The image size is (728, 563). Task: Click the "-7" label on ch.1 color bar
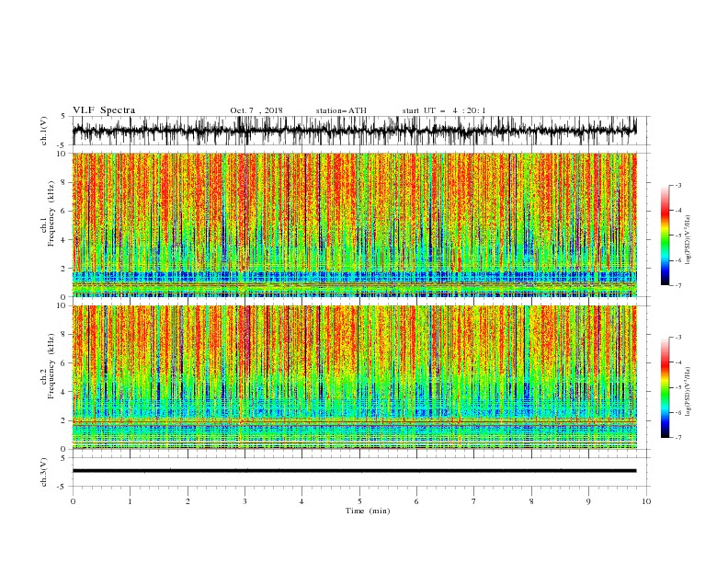677,285
